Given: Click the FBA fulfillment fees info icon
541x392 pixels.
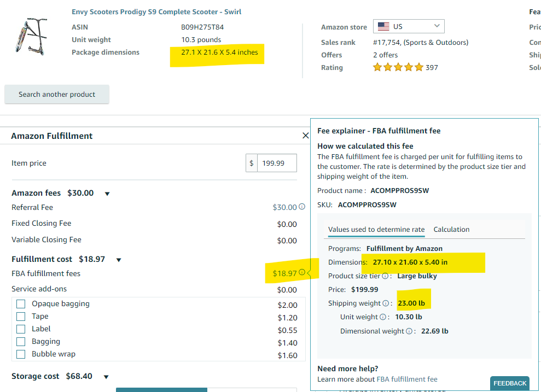Looking at the screenshot, I should click(x=302, y=272).
